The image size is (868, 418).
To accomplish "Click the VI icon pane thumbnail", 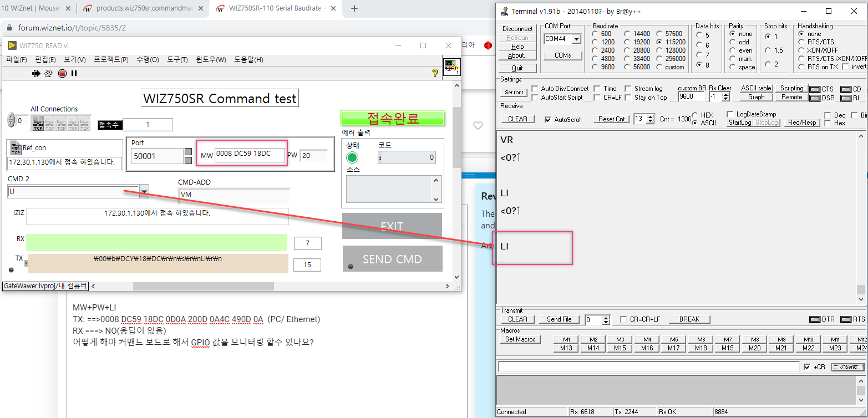I will [451, 67].
